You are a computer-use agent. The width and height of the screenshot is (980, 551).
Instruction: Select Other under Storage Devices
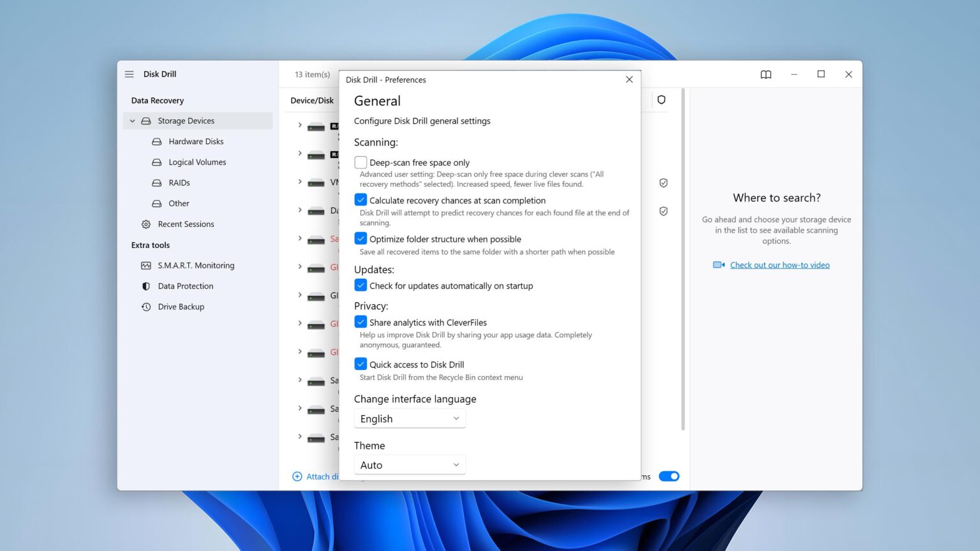tap(179, 203)
